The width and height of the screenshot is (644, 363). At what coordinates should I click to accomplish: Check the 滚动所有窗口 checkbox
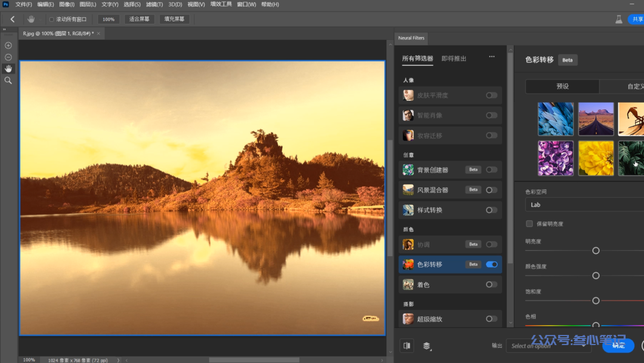point(52,19)
